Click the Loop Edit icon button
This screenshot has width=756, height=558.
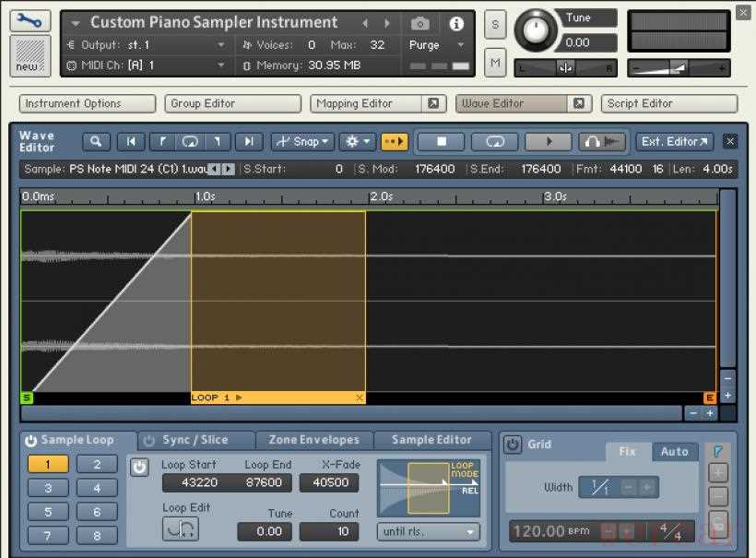click(181, 528)
